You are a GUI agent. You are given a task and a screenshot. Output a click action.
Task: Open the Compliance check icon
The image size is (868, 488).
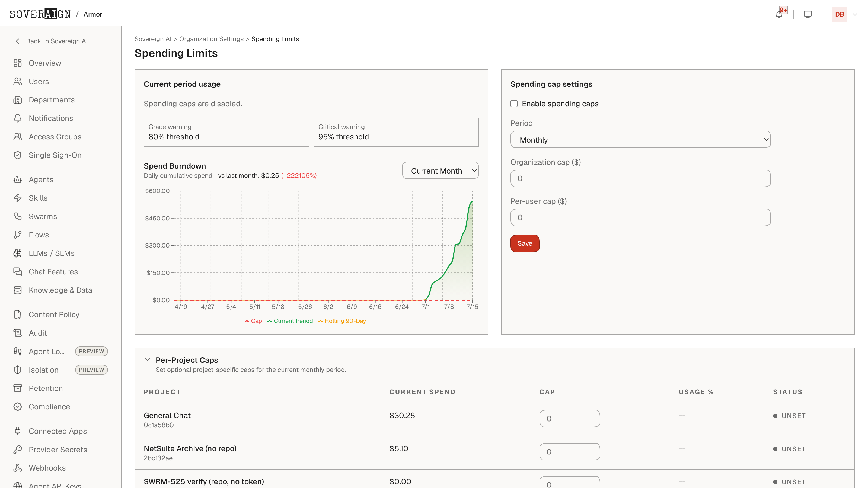(x=18, y=407)
